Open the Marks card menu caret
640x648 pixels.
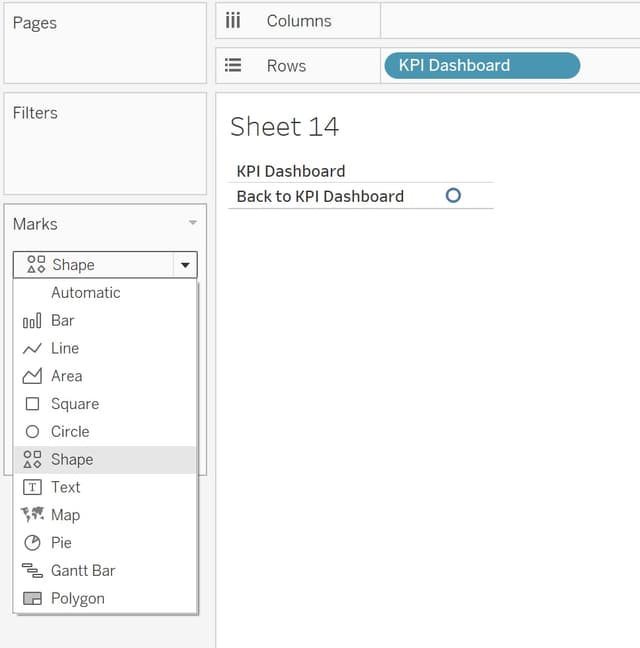193,223
